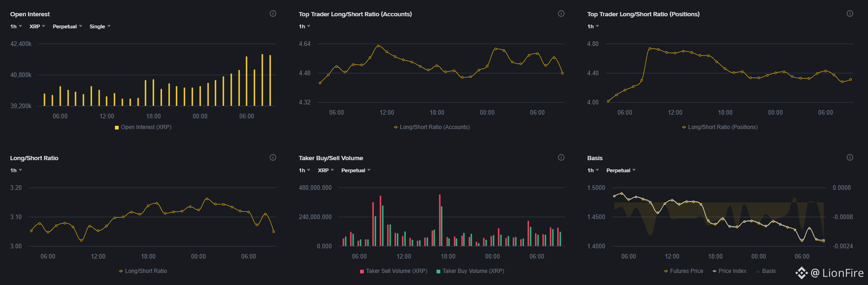Click the Basis panel title
Image resolution: width=868 pixels, height=285 pixels.
click(x=595, y=158)
